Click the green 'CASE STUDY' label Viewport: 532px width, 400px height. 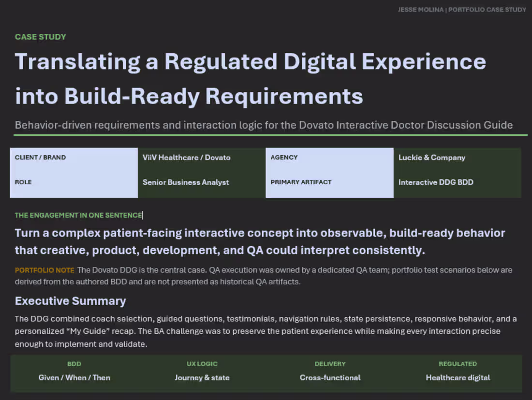click(x=40, y=37)
